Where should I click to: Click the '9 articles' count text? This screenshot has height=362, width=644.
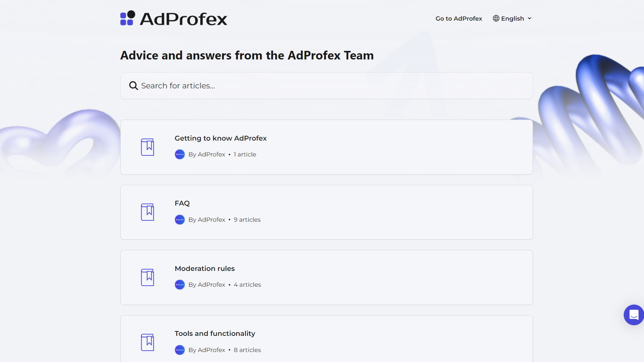tap(247, 220)
